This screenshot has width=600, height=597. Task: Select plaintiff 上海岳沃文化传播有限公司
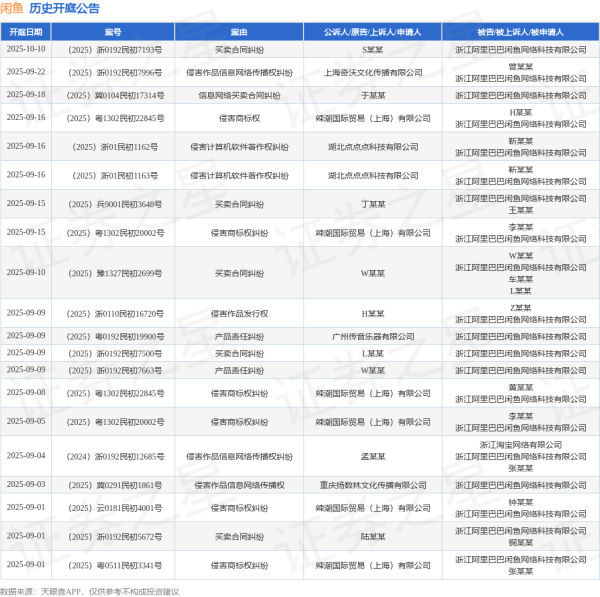(373, 73)
